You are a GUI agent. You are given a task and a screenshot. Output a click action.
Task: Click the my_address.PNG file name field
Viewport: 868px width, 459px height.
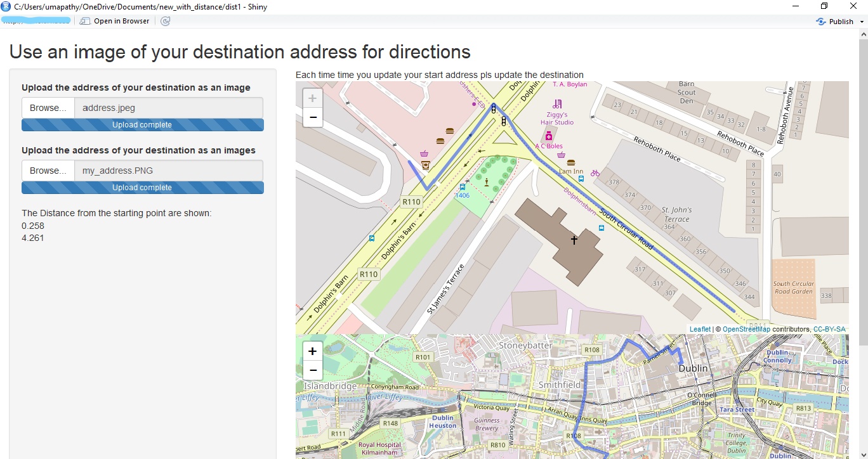tap(169, 171)
